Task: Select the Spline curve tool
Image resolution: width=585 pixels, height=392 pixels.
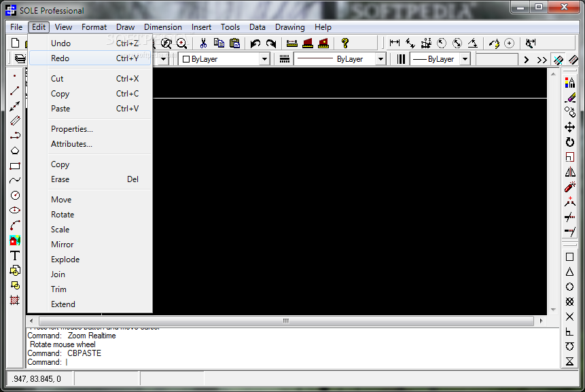Action: [15, 181]
